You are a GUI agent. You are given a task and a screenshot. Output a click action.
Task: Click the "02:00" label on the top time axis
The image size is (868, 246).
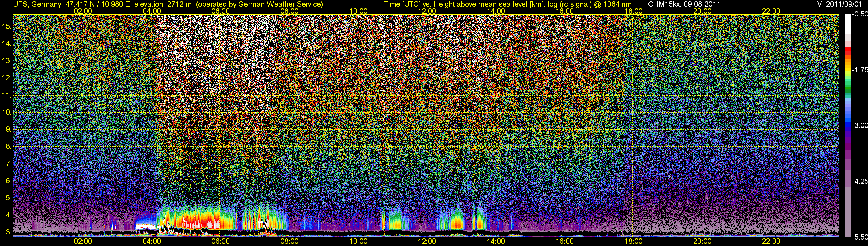coord(83,11)
